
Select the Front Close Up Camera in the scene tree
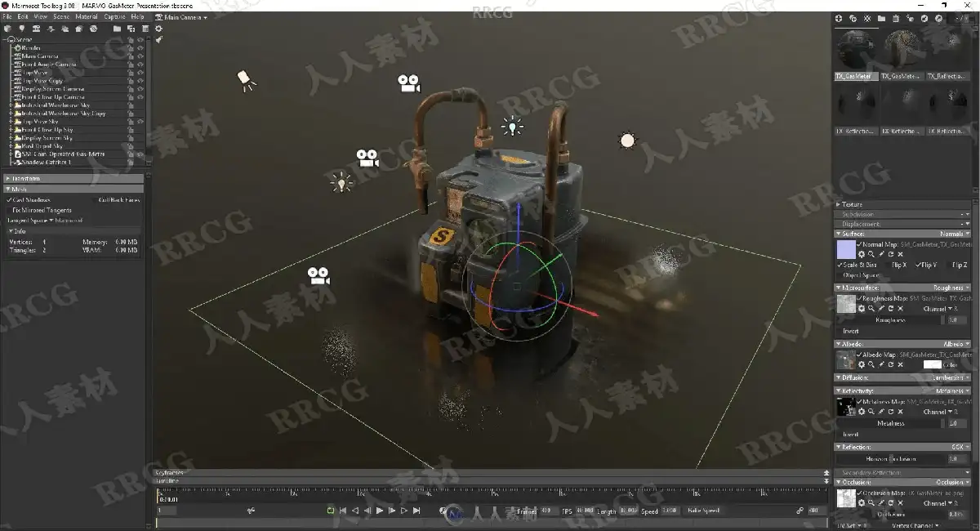tap(52, 97)
